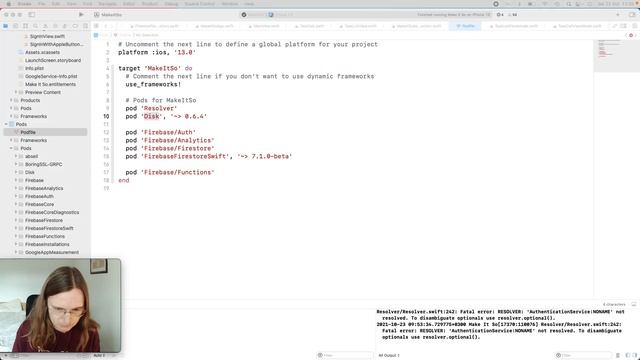Image resolution: width=640 pixels, height=360 pixels.
Task: Open the Breakpoint navigator icon
Action: click(x=75, y=26)
